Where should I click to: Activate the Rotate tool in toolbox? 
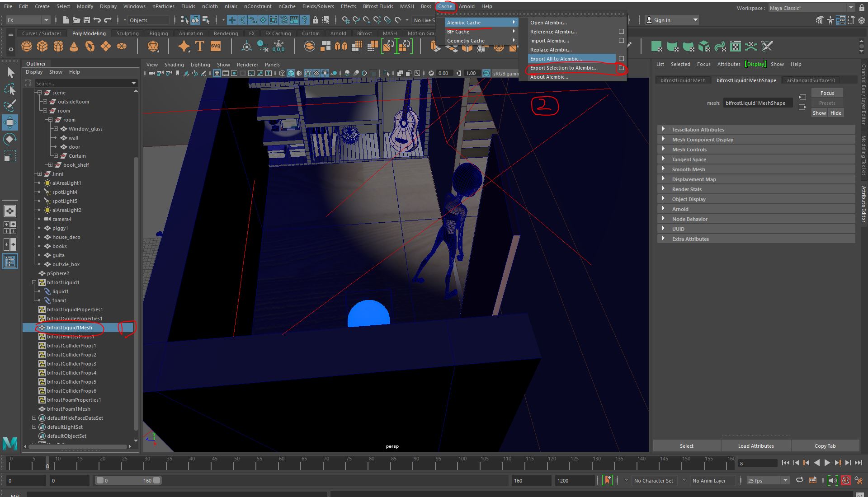(10, 139)
